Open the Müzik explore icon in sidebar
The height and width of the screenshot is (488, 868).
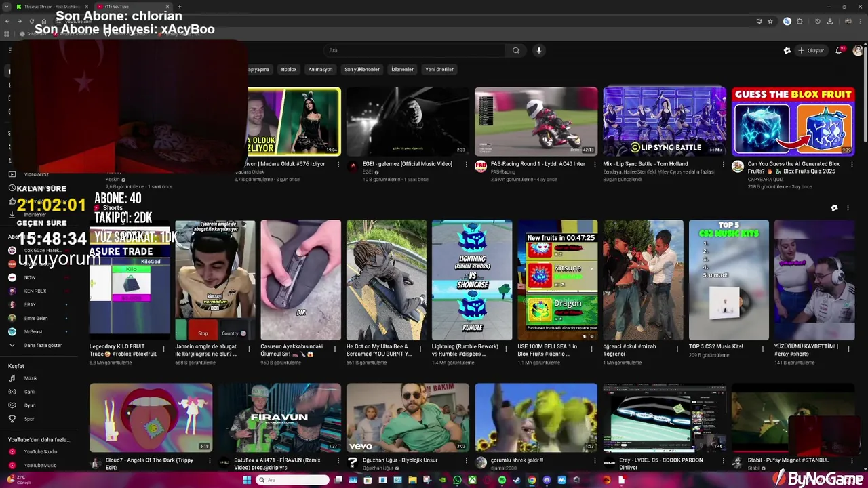pyautogui.click(x=12, y=378)
